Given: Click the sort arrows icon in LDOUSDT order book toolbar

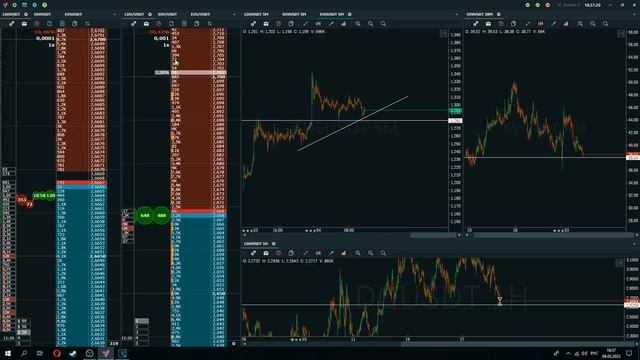Looking at the screenshot, I should (87, 24).
